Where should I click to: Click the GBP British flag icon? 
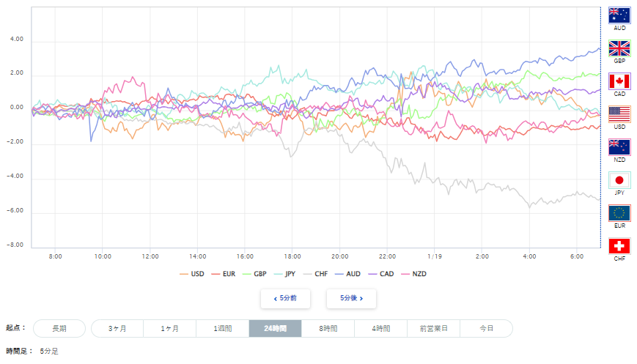point(619,48)
